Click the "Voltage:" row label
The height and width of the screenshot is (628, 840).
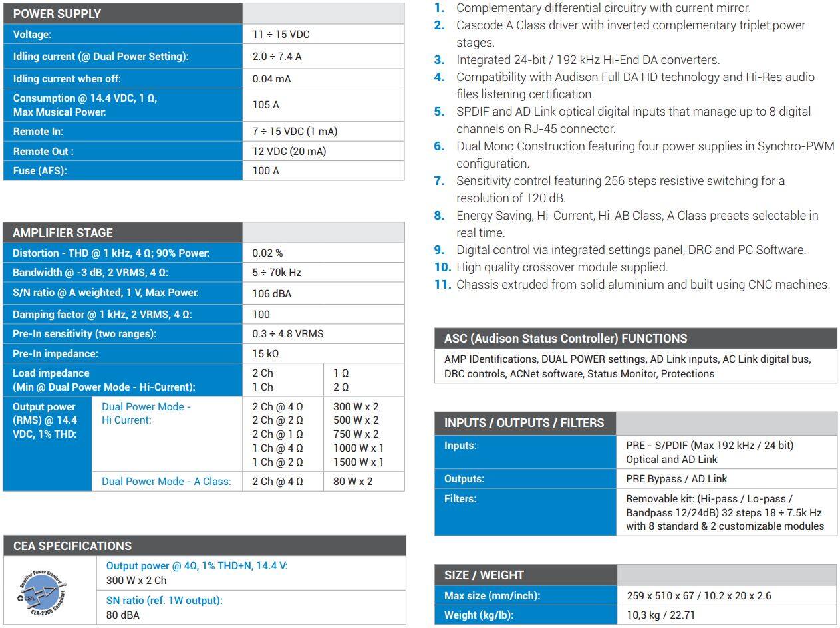point(32,34)
